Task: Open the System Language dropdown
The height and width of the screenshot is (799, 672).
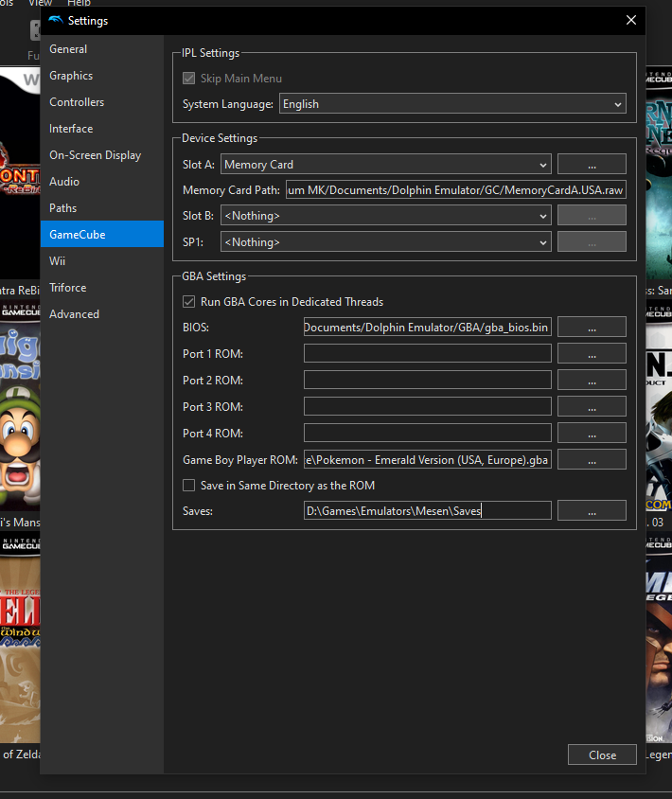Action: pos(452,104)
